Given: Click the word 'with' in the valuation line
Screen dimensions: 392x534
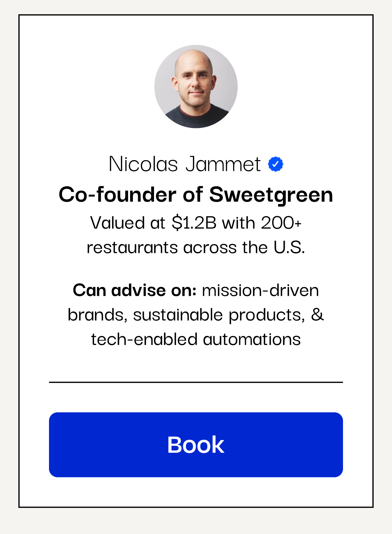Looking at the screenshot, I should 239,223.
